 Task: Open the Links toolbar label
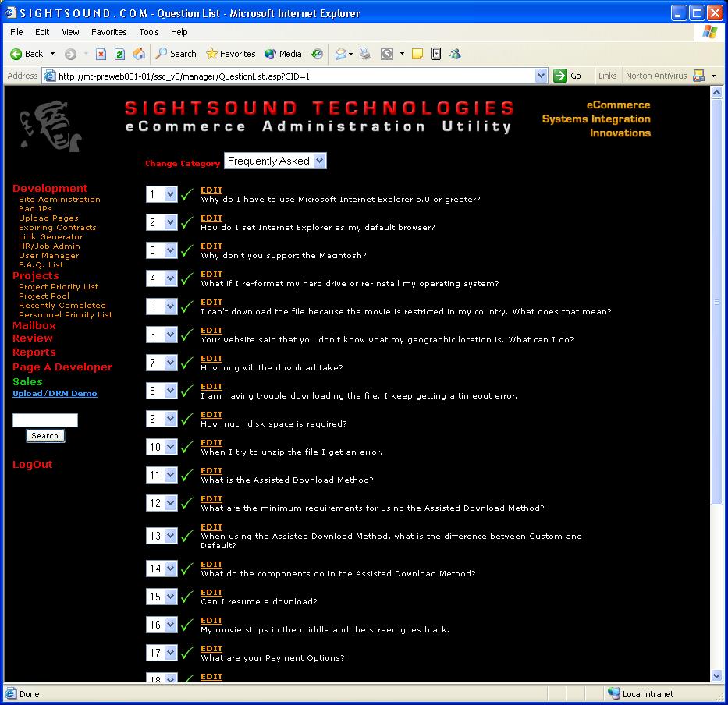(x=607, y=76)
